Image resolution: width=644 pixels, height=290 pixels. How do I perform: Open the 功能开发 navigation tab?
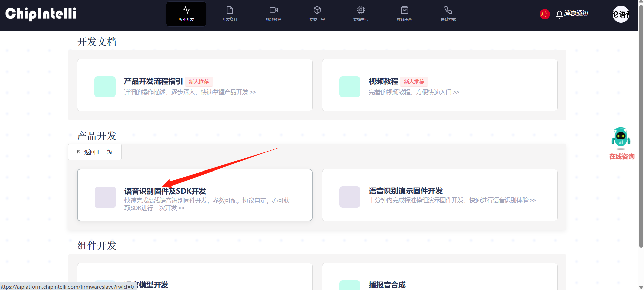(186, 14)
